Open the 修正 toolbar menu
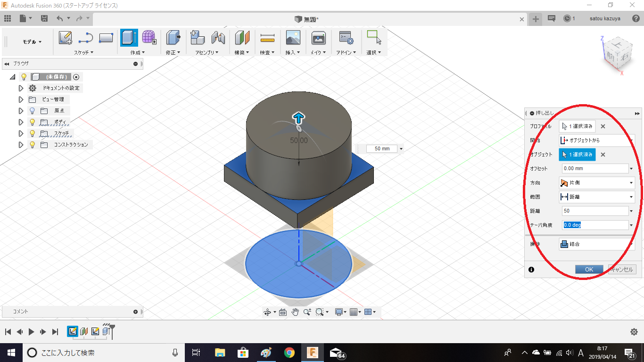644x362 pixels. 173,52
